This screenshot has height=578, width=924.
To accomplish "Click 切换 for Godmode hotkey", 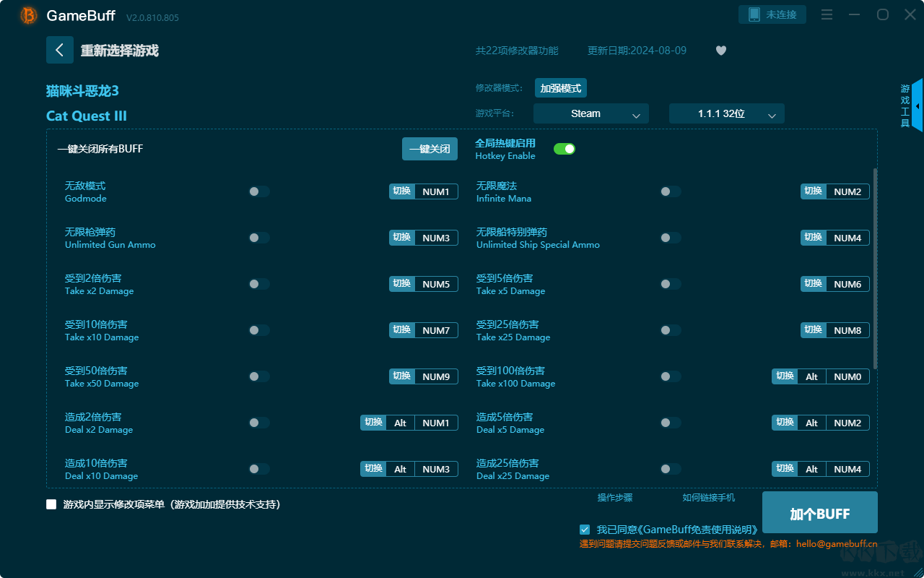I will pos(402,191).
